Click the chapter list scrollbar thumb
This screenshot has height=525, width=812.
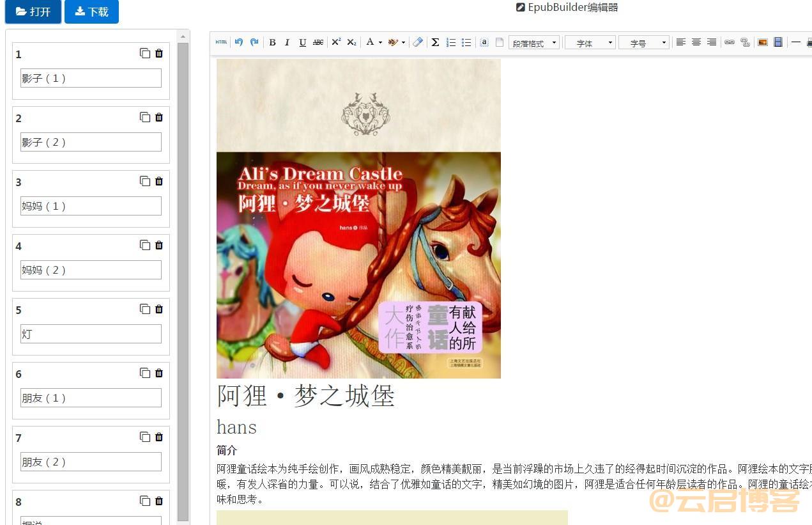(183, 281)
